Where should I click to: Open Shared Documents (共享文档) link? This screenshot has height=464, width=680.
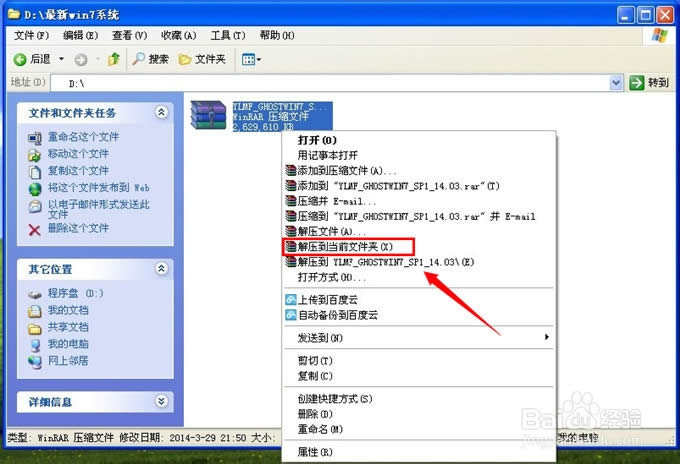click(68, 327)
